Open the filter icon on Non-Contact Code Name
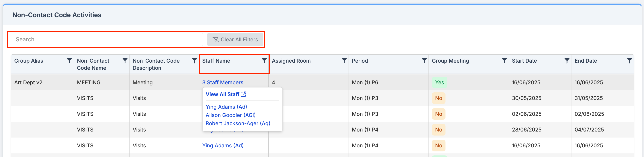The image size is (644, 157). point(125,60)
